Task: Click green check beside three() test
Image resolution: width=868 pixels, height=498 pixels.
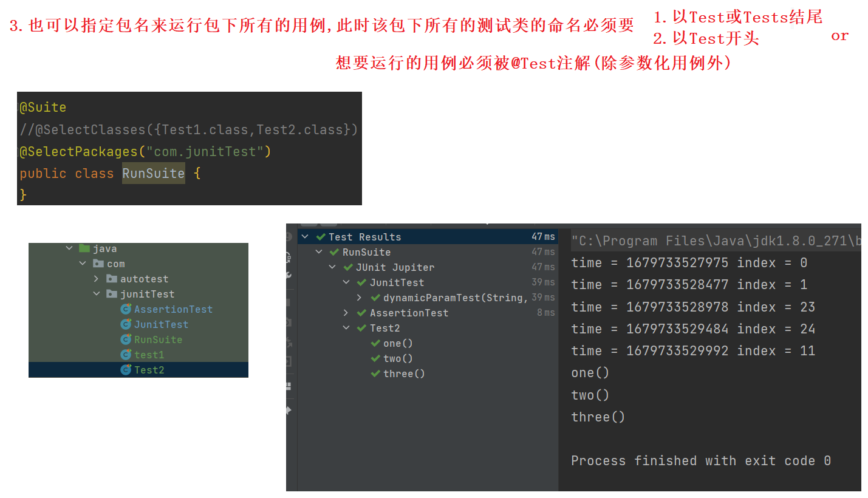Action: pyautogui.click(x=375, y=373)
